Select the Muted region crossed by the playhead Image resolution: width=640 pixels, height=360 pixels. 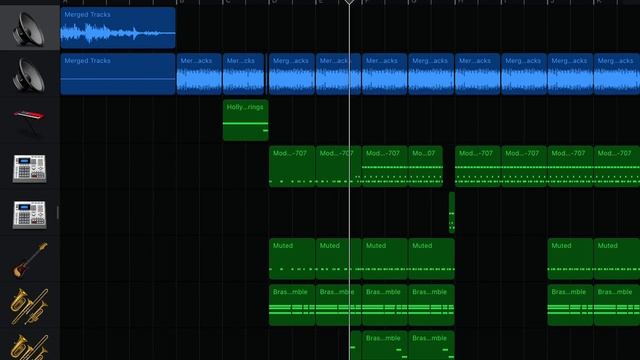pos(338,259)
